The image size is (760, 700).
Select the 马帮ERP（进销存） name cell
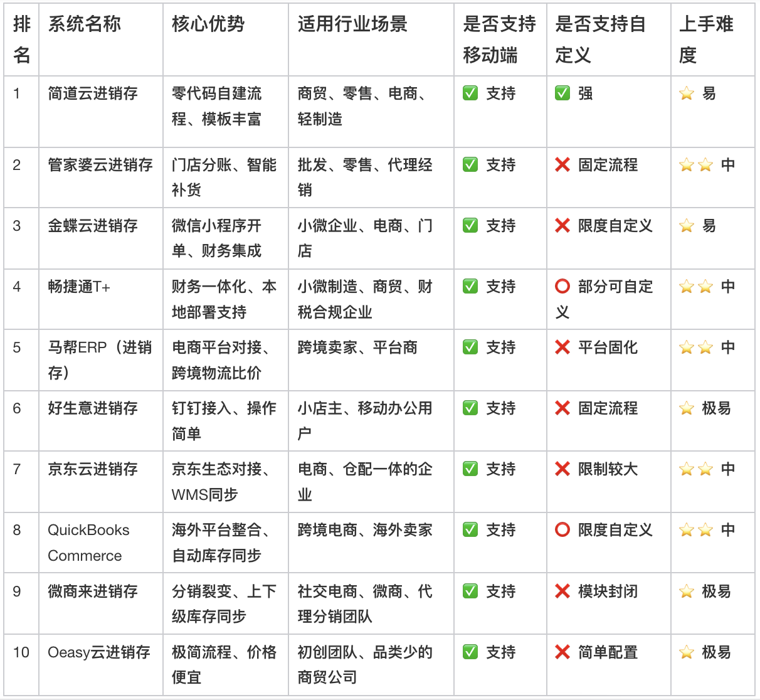101,360
